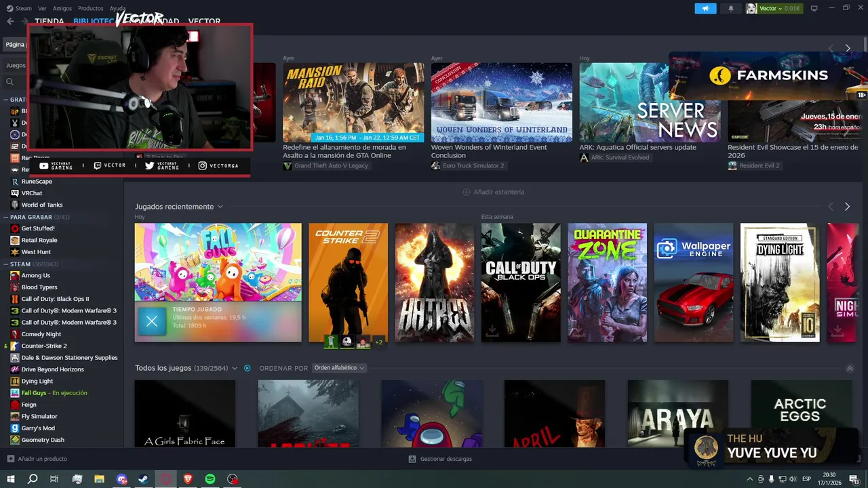Click the VRChat icon in sidebar
This screenshot has width=868, height=488.
tap(15, 193)
